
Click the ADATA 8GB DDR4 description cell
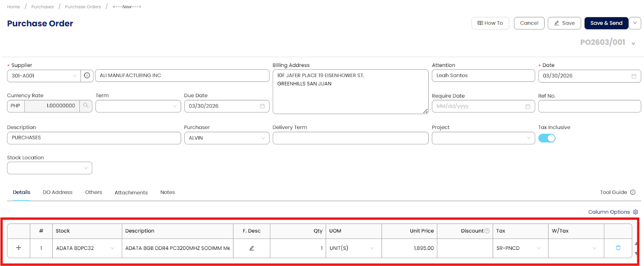(178, 248)
